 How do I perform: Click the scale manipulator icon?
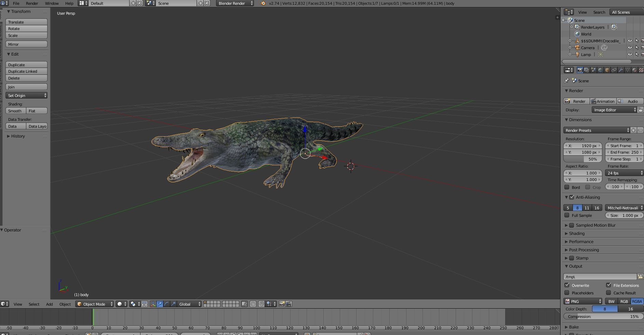[173, 304]
